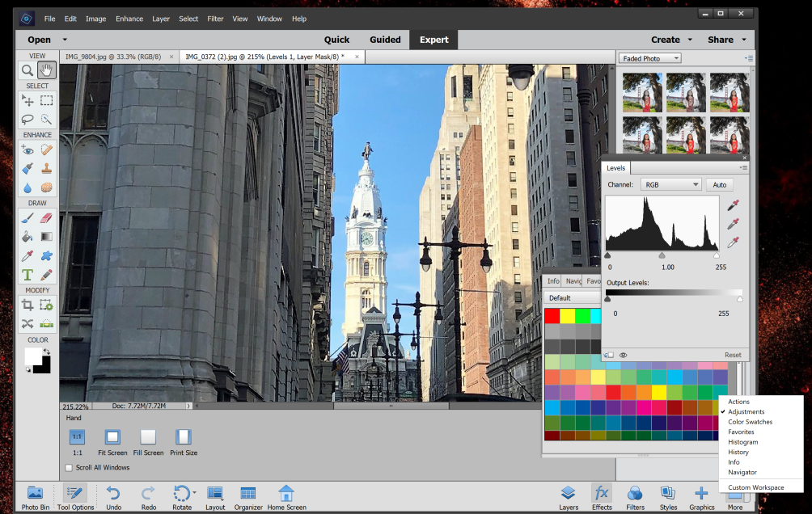This screenshot has height=514, width=812.
Task: Open the Enhance menu
Action: coord(129,18)
